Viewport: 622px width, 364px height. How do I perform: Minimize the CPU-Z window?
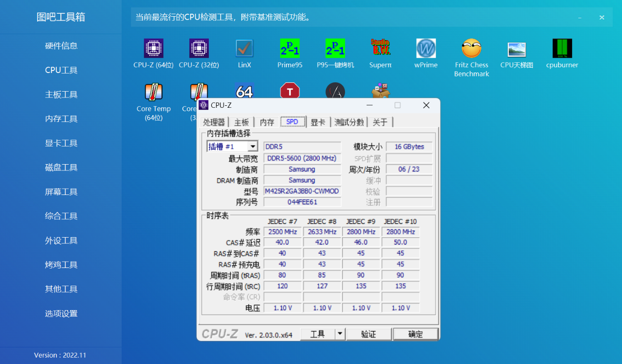[x=371, y=105]
